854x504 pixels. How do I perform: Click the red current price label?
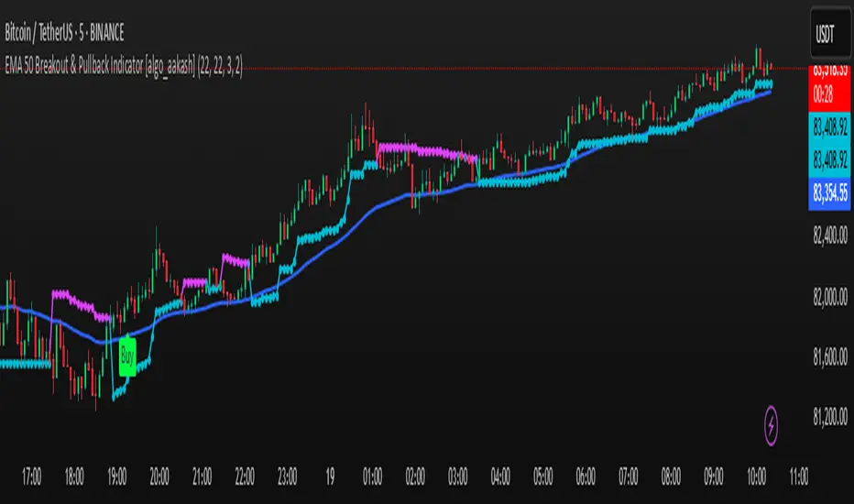click(x=829, y=88)
